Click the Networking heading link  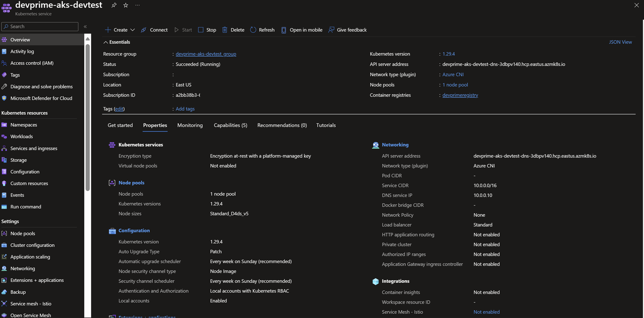(395, 145)
